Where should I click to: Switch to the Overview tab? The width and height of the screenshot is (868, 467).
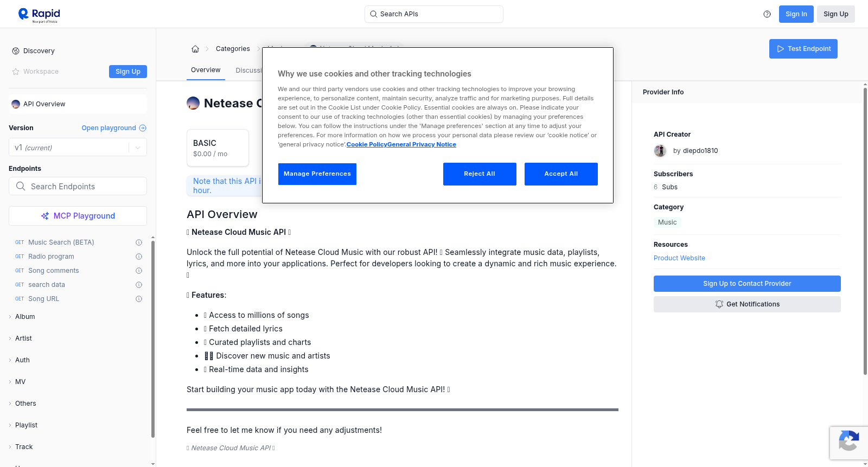pyautogui.click(x=206, y=70)
